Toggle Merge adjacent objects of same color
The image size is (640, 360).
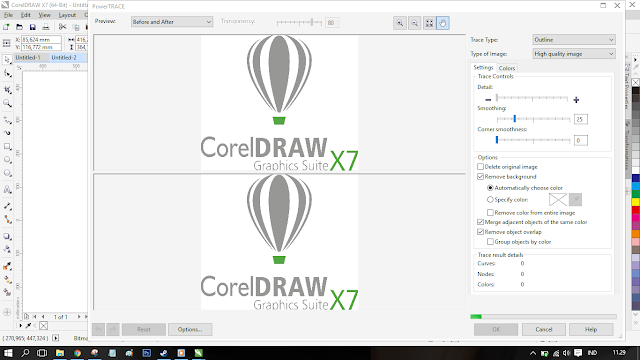(480, 222)
